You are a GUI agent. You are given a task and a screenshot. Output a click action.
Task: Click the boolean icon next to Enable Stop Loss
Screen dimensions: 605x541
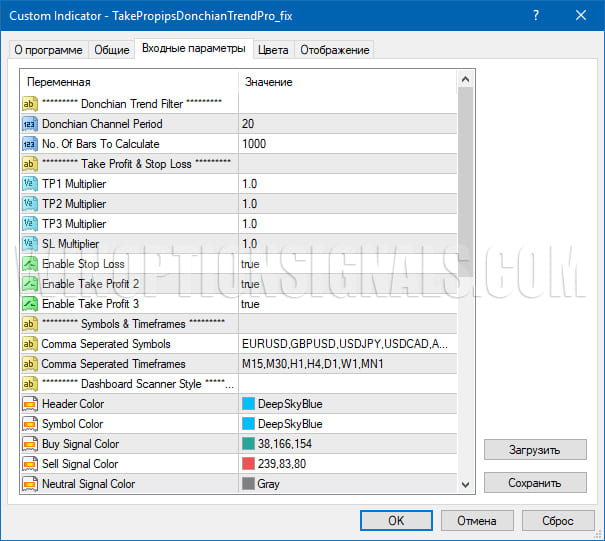click(x=29, y=264)
